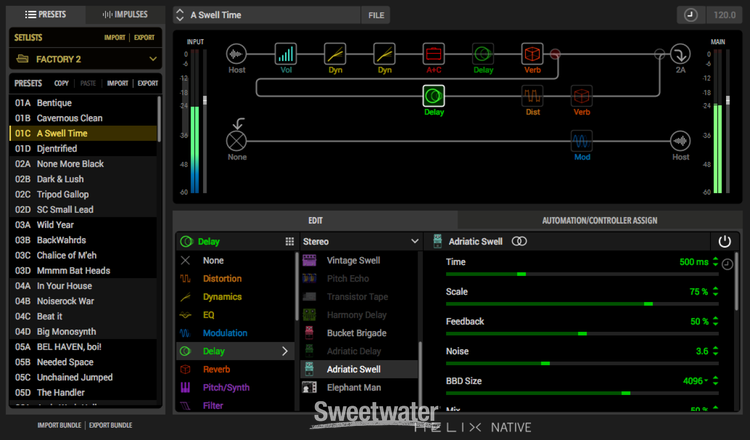Switch to the PRESETS tab
The image size is (750, 440).
45,14
